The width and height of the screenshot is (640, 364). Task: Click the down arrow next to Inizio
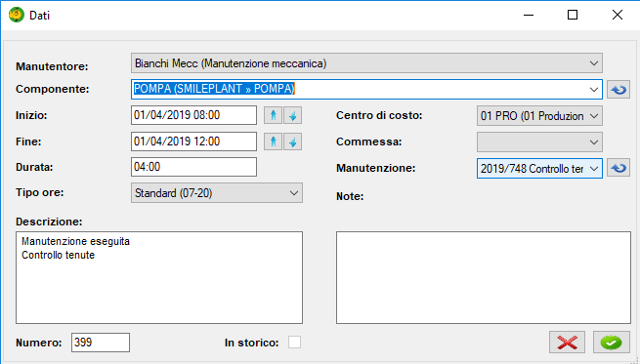[x=293, y=116]
